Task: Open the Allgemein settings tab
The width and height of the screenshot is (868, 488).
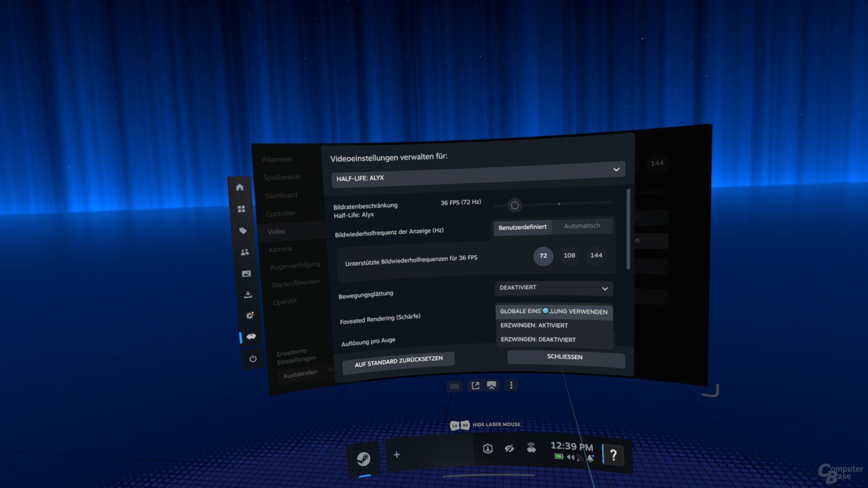Action: click(277, 159)
